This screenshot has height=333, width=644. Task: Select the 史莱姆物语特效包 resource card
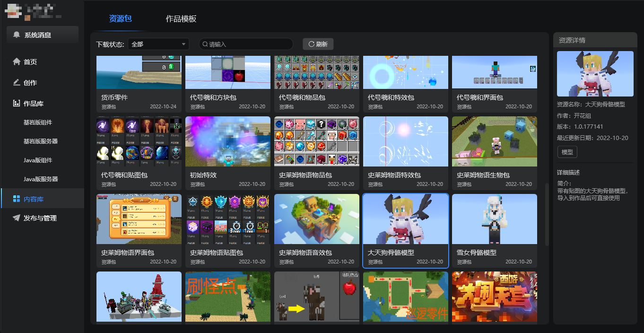click(x=406, y=153)
